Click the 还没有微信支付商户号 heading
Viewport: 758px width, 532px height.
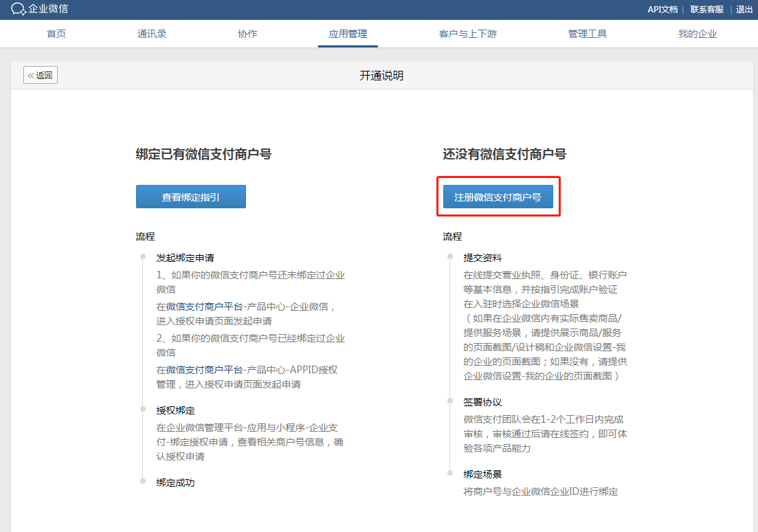(504, 154)
